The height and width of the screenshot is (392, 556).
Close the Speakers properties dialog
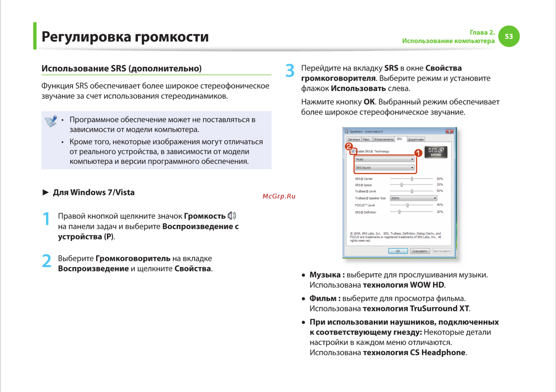(450, 131)
